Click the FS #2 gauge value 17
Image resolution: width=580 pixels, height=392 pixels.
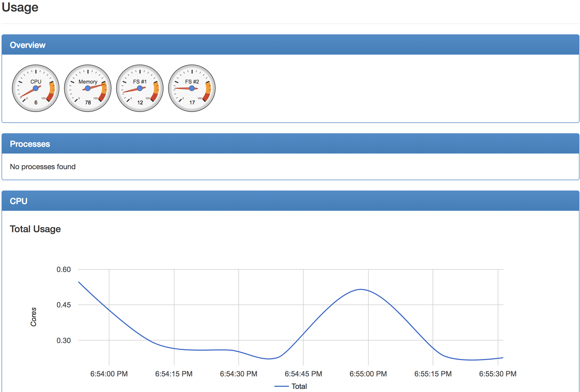(x=192, y=103)
